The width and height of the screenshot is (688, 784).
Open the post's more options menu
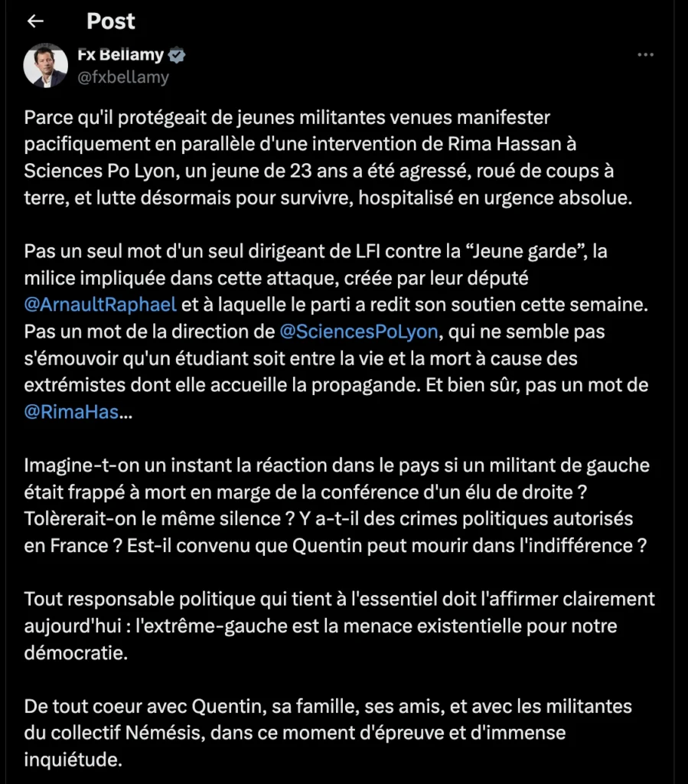pos(646,56)
